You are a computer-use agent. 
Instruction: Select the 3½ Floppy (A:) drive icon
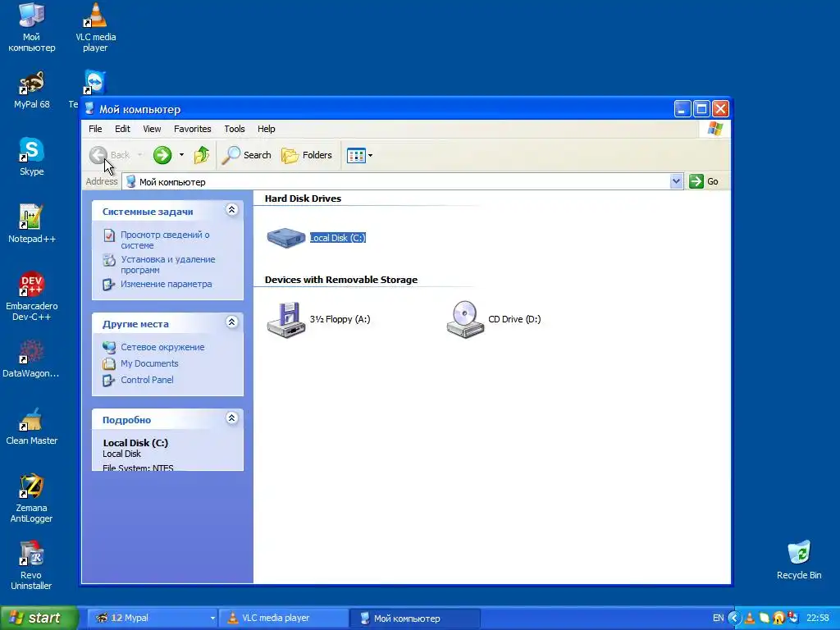(286, 320)
